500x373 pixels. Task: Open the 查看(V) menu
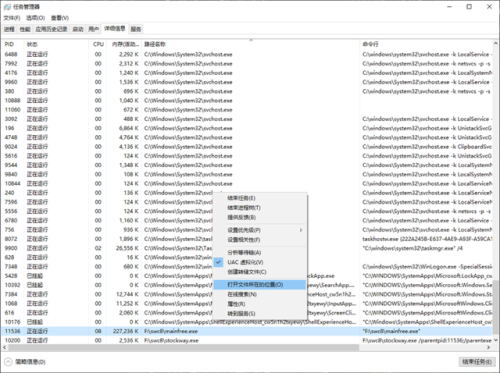click(x=60, y=18)
